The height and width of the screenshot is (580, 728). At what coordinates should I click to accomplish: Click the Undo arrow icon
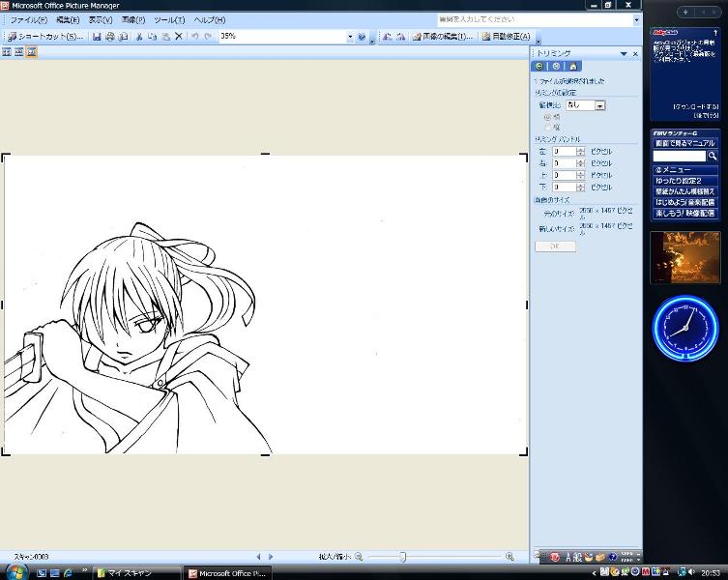[195, 36]
